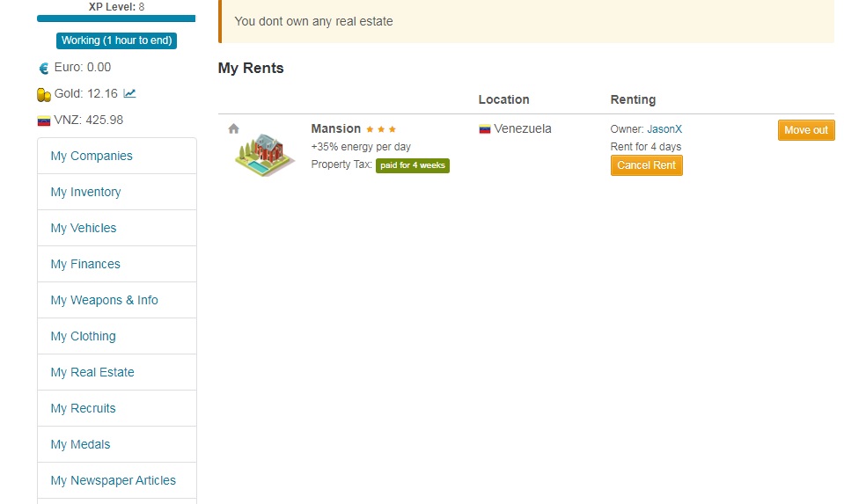
Task: Click the small home icon beside Mansion
Action: 233,128
